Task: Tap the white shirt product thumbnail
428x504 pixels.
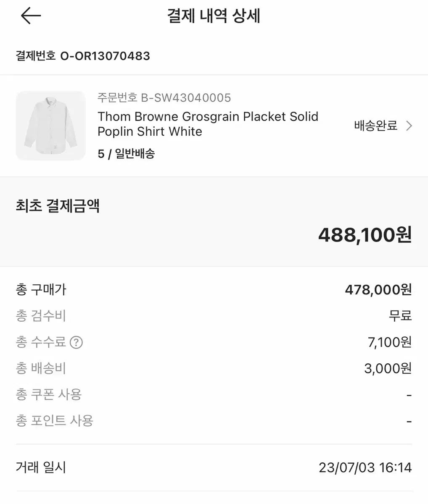Action: click(x=50, y=126)
